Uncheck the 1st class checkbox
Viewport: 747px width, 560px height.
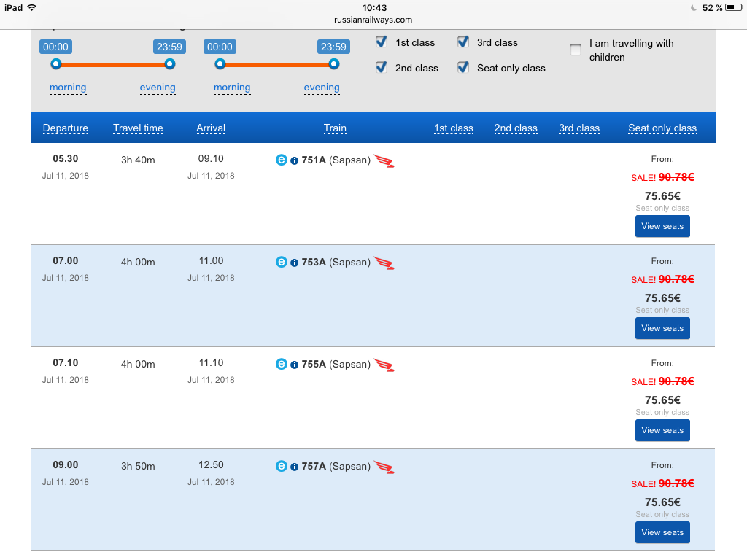(381, 42)
